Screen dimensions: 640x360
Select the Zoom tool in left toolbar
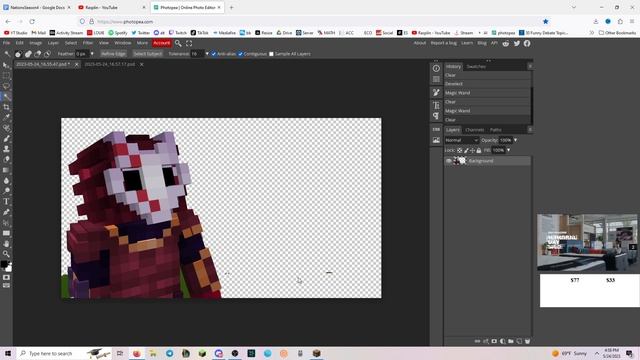click(x=6, y=254)
